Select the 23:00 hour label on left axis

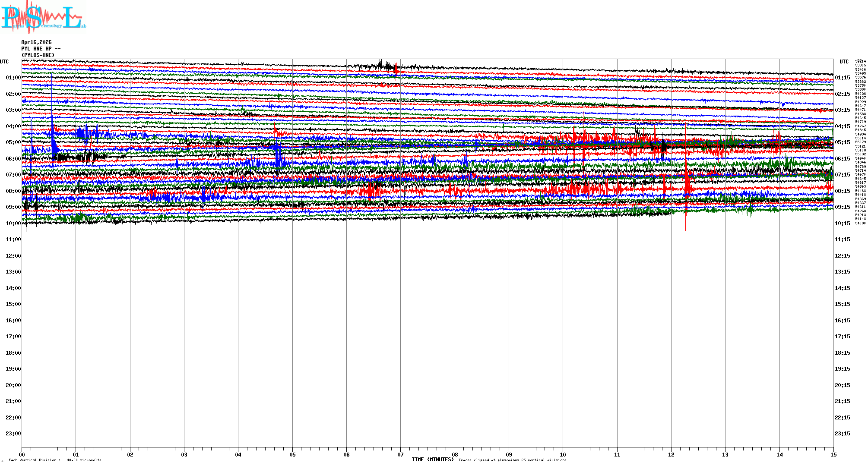tap(13, 434)
